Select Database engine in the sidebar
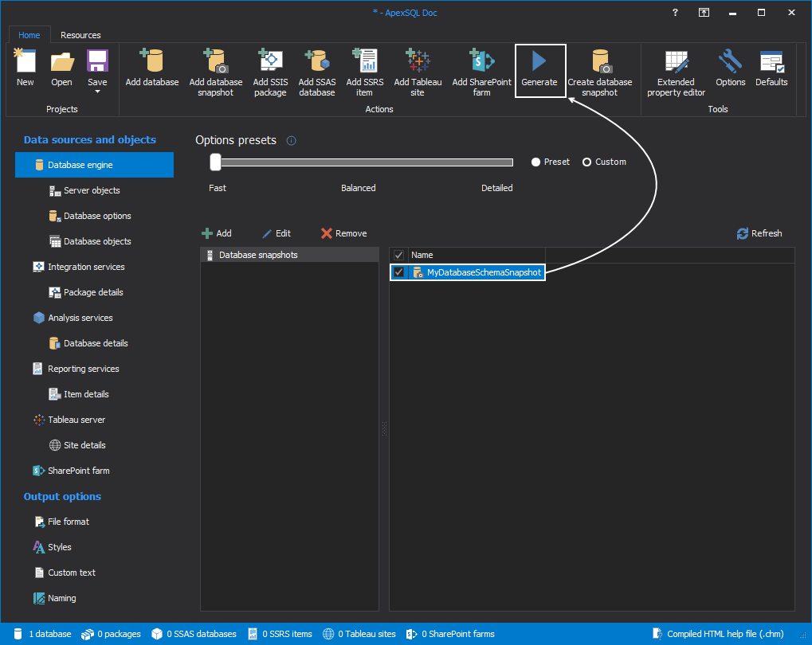Viewport: 812px width, 645px height. (94, 165)
